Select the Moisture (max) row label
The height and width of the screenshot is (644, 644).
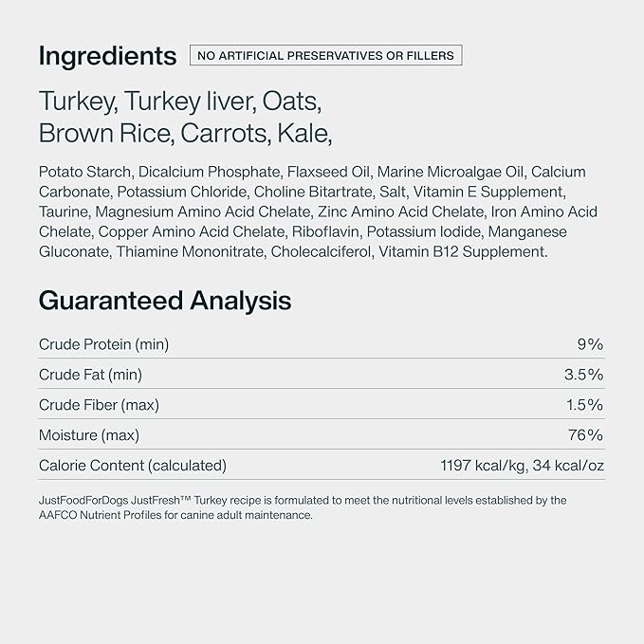click(x=89, y=435)
